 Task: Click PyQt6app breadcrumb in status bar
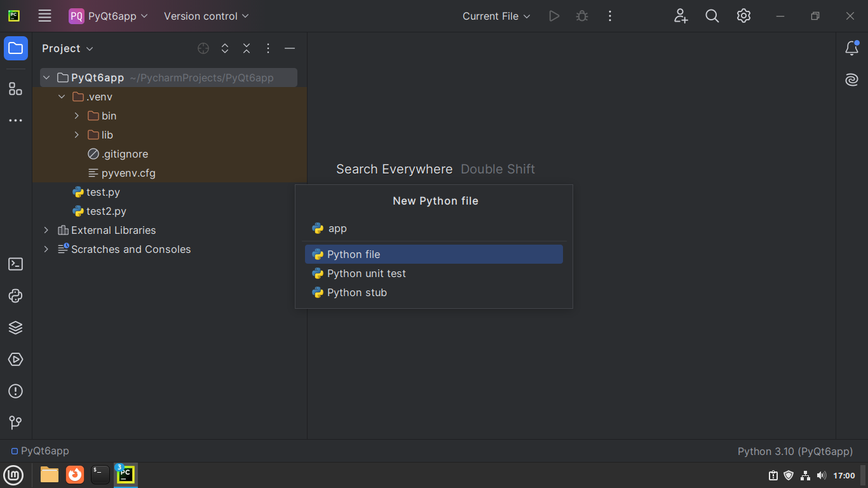click(40, 451)
